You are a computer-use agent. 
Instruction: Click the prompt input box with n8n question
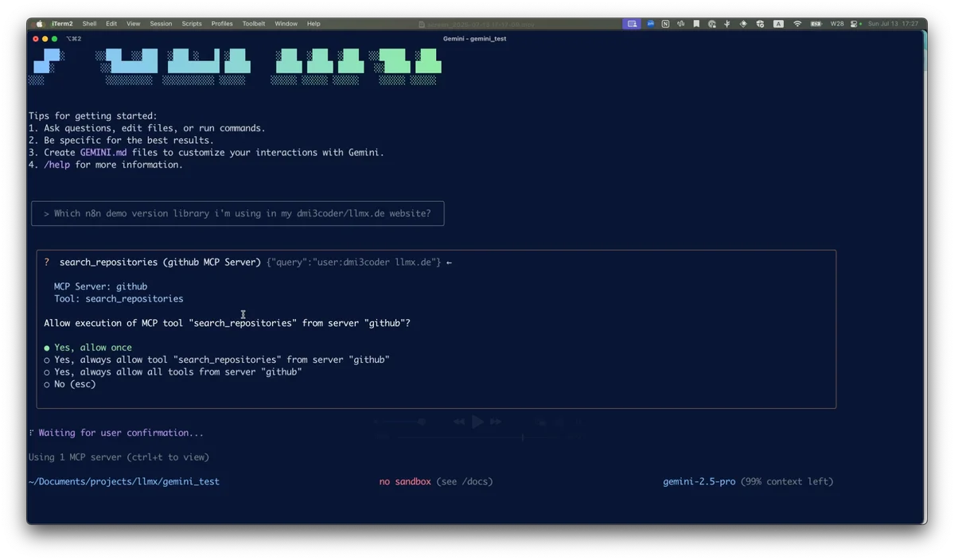(237, 213)
